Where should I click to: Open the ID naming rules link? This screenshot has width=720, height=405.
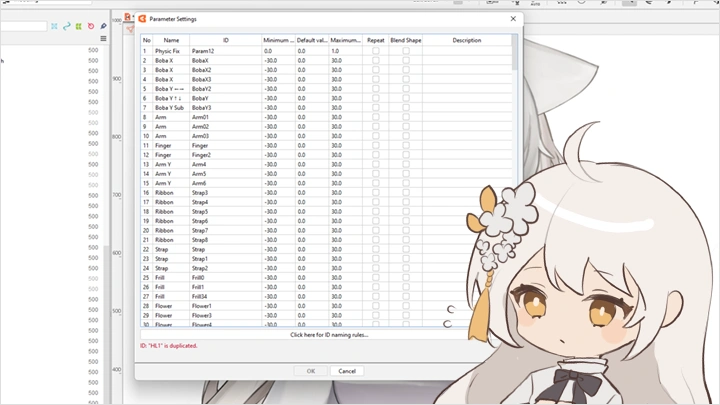tap(329, 335)
